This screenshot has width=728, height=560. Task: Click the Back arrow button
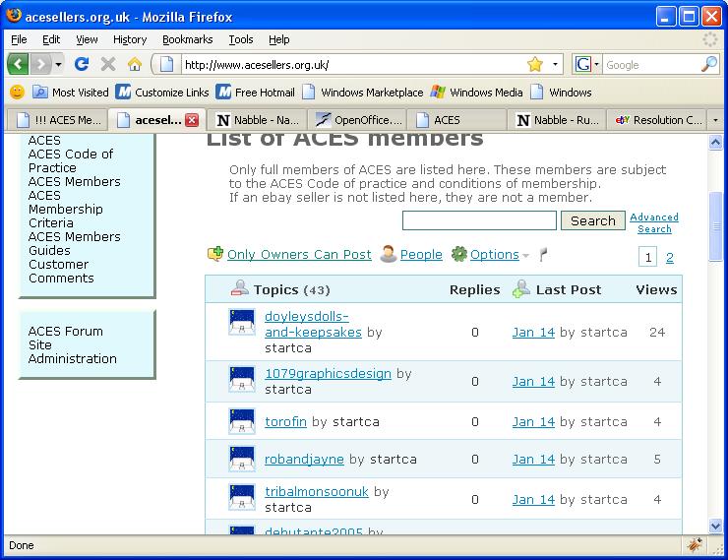(18, 64)
